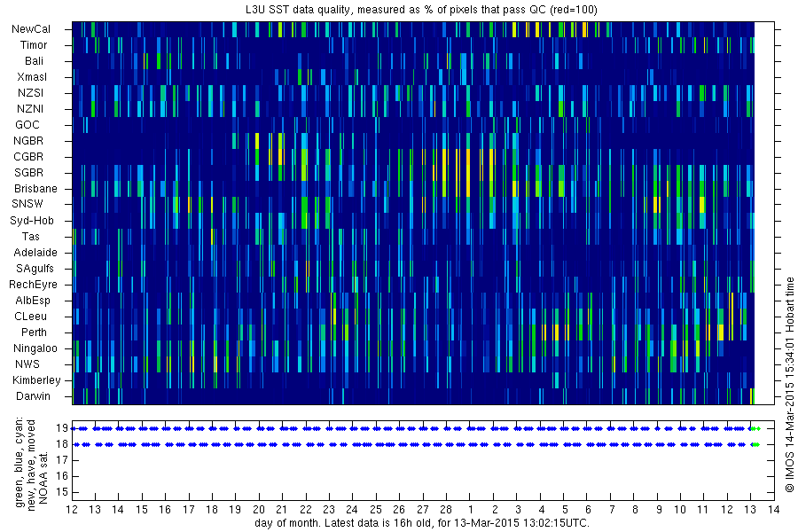Click satellite number 16 on the lower axis
This screenshot has height=532, width=798.
point(62,476)
